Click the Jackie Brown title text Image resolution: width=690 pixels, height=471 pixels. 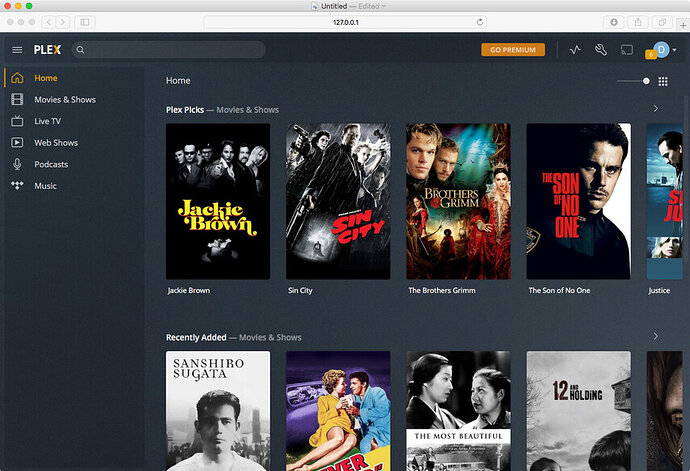coord(189,291)
